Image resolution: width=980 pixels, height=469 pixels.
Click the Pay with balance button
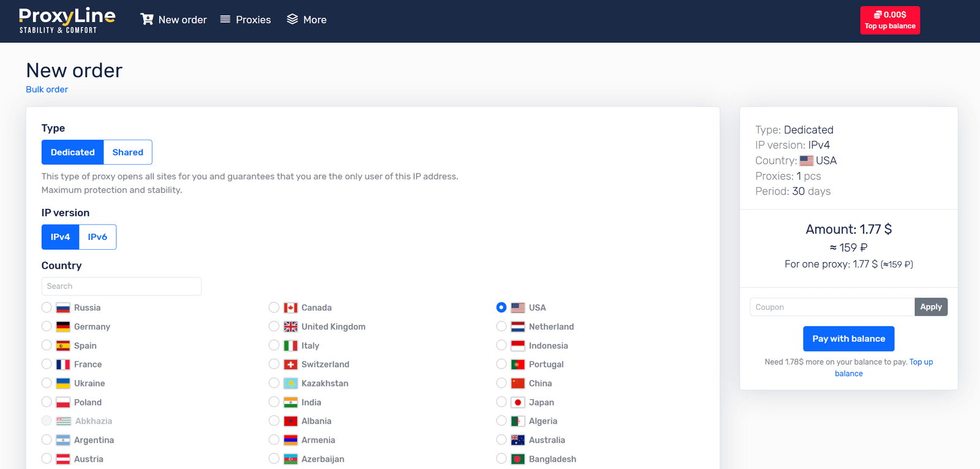(x=849, y=339)
